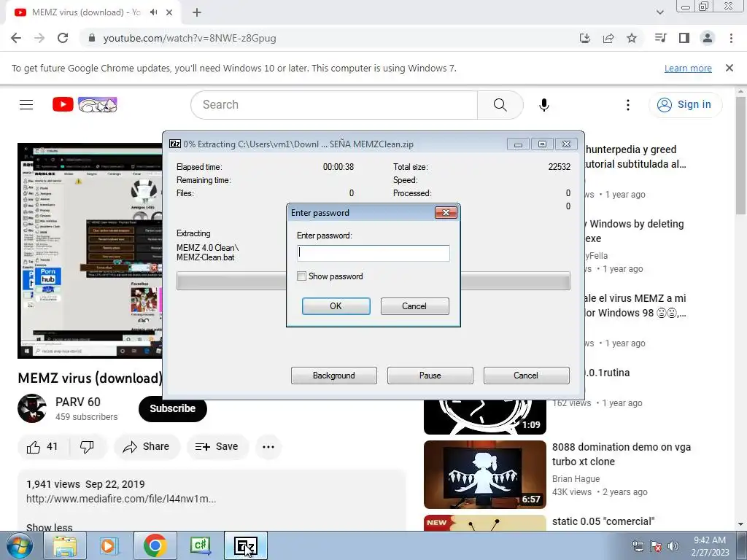Collapse description with Show less

click(50, 527)
